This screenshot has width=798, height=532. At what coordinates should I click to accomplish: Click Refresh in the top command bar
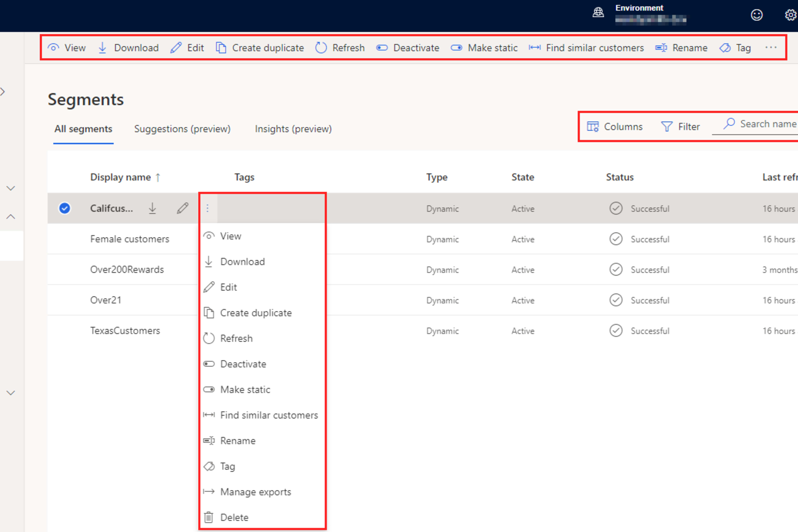coord(340,48)
